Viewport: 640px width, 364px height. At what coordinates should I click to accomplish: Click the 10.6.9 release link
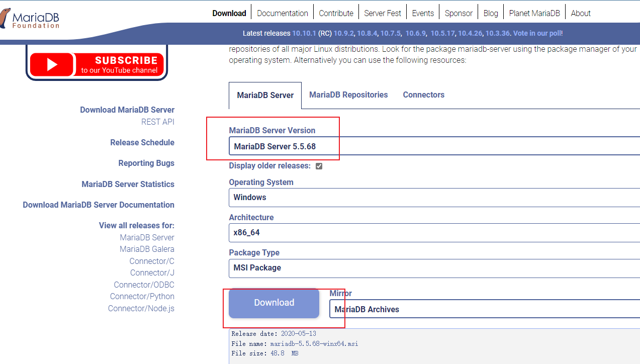(415, 33)
